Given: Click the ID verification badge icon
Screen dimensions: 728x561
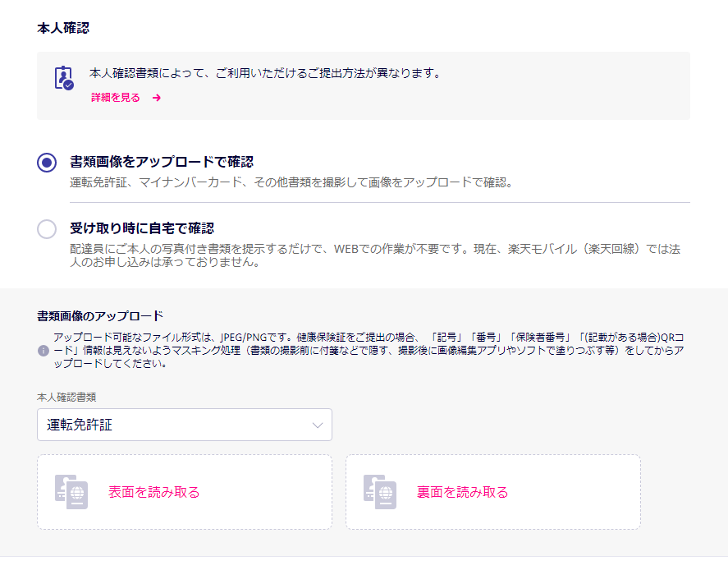Looking at the screenshot, I should coord(64,78).
